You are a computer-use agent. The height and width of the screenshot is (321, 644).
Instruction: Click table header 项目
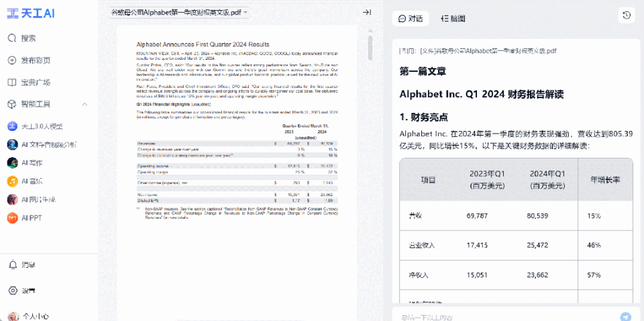coord(429,180)
